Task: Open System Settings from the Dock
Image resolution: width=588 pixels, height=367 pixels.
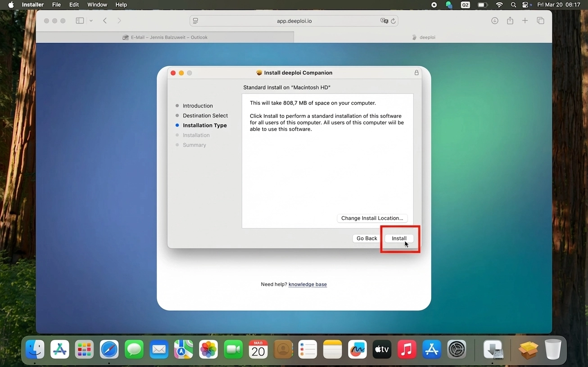Action: pyautogui.click(x=457, y=349)
